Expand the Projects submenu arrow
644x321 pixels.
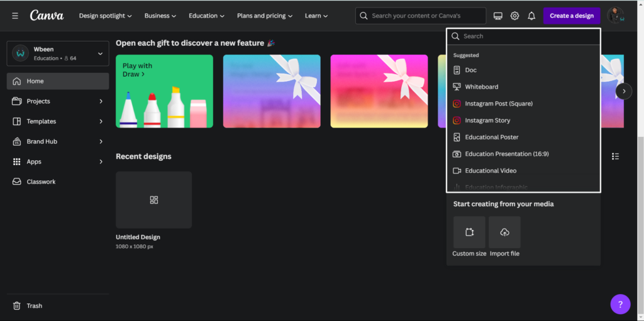pyautogui.click(x=101, y=101)
